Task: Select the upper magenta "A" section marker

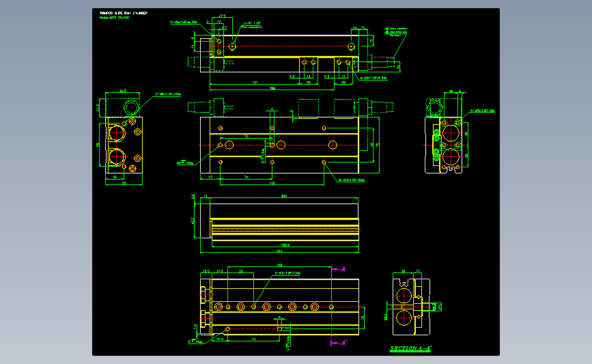Action: click(339, 269)
